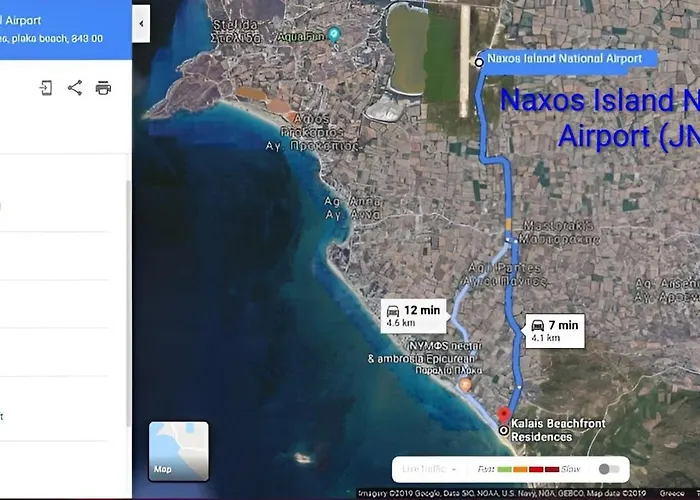
Task: Click the Naxos airport origin circle marker
Action: pos(479,62)
